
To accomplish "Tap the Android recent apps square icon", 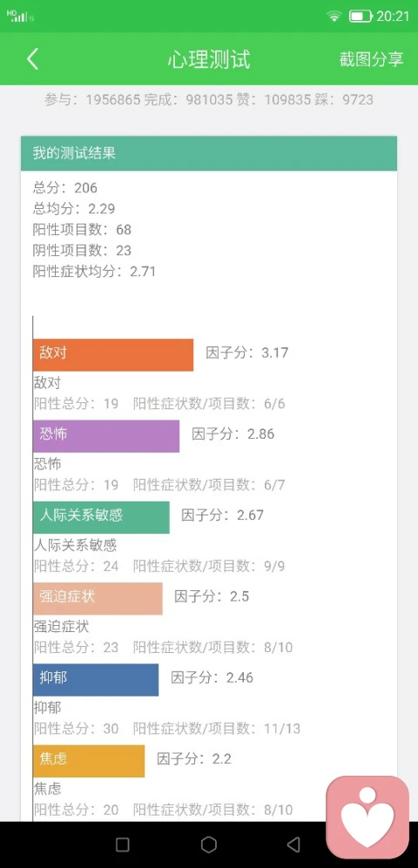I will coord(123,844).
